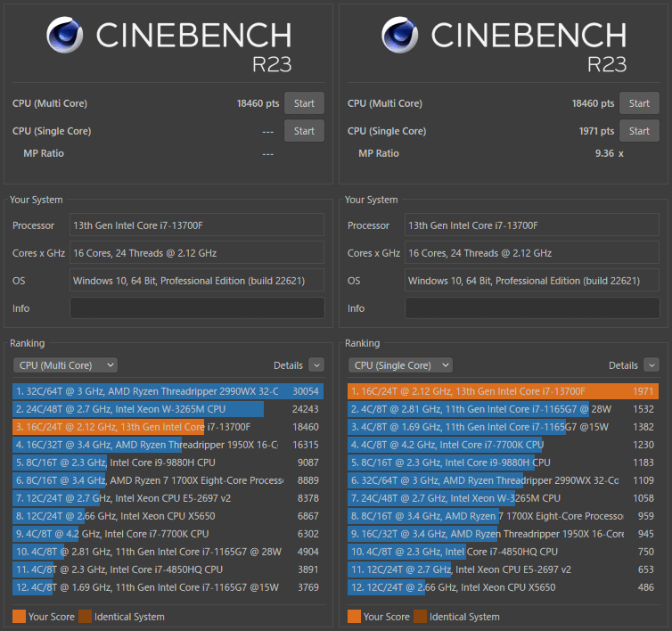This screenshot has height=631, width=672.
Task: Start the Multi Core test in left window
Action: coord(304,103)
